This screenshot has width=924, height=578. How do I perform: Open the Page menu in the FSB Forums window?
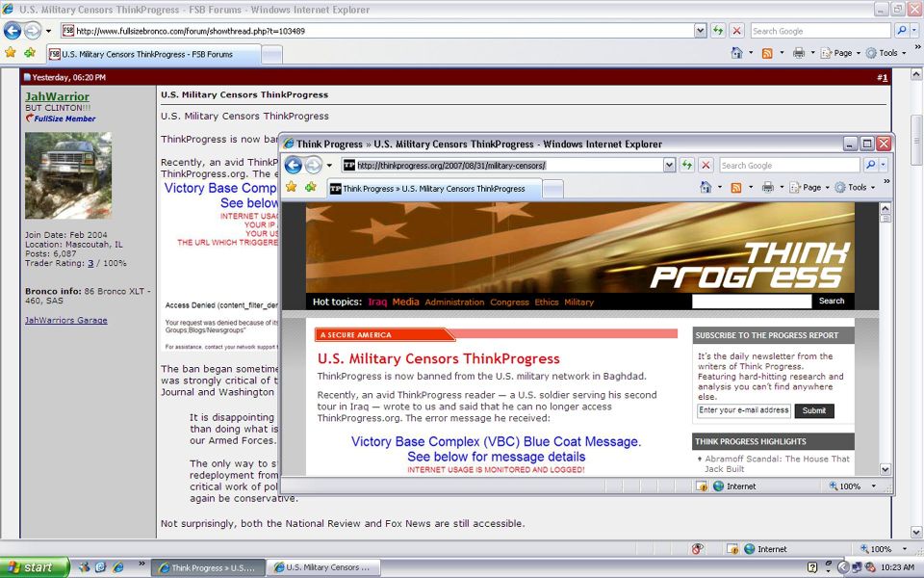(839, 53)
